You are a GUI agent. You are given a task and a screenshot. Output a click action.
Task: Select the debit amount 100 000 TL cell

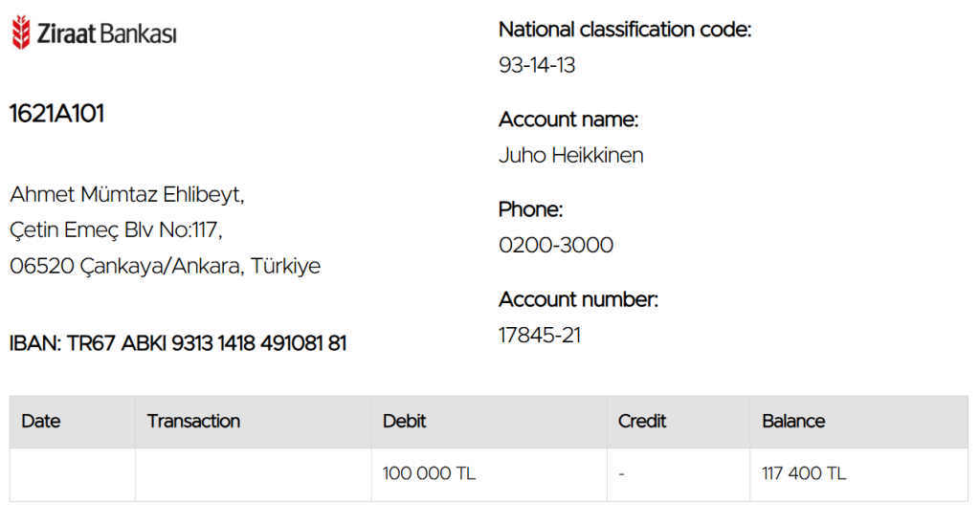(489, 474)
